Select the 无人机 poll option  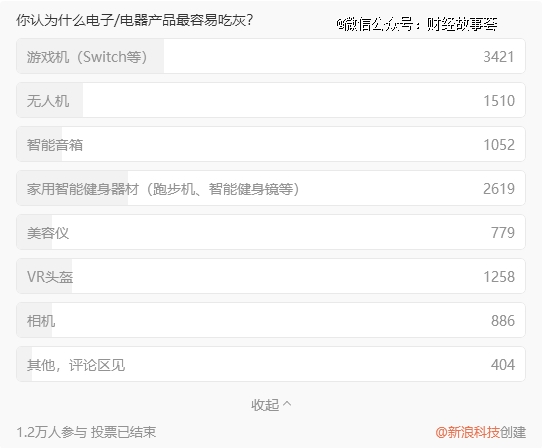[271, 100]
